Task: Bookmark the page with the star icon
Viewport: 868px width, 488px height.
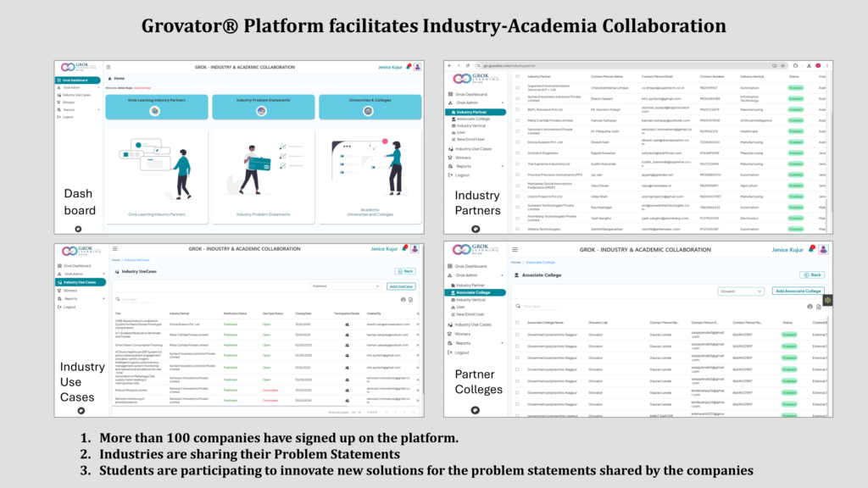Action: [782, 66]
